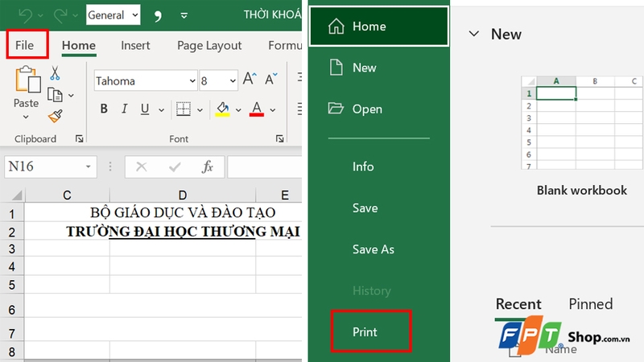Click the Undo arrow icon

click(26, 15)
